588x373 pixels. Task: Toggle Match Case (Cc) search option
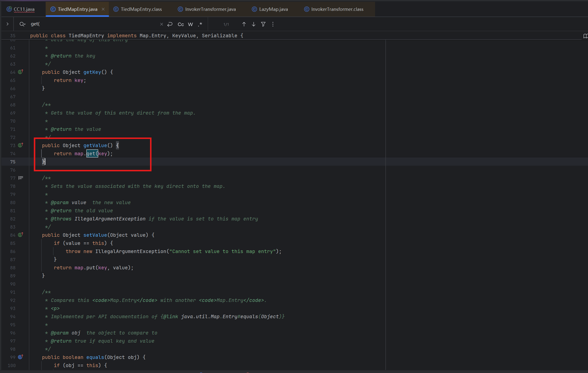[181, 24]
